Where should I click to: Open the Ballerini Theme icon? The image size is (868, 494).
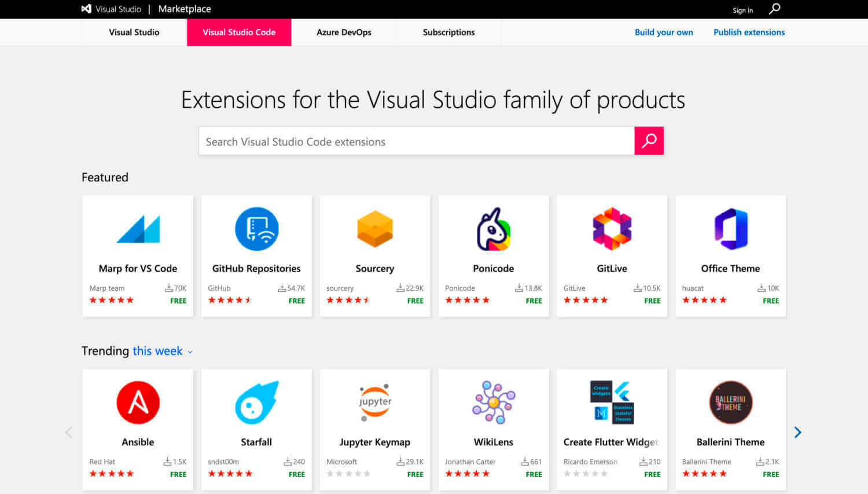(731, 402)
